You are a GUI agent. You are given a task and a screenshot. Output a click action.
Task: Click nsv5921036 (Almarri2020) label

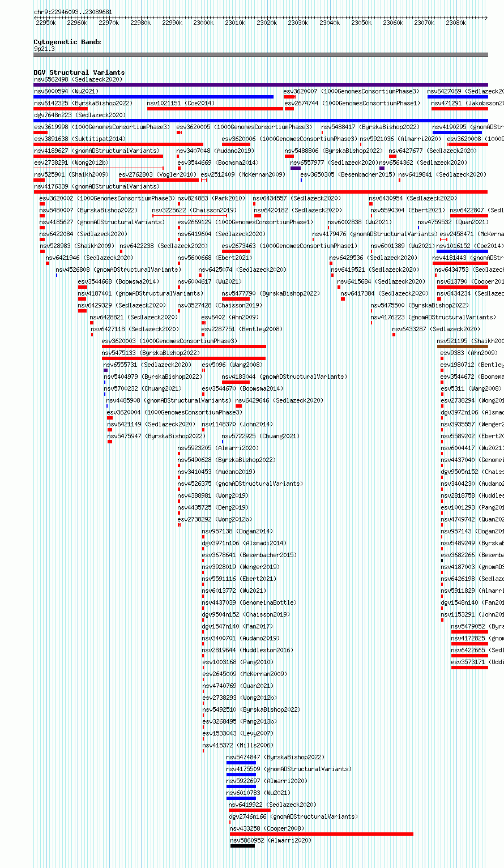[x=400, y=139]
